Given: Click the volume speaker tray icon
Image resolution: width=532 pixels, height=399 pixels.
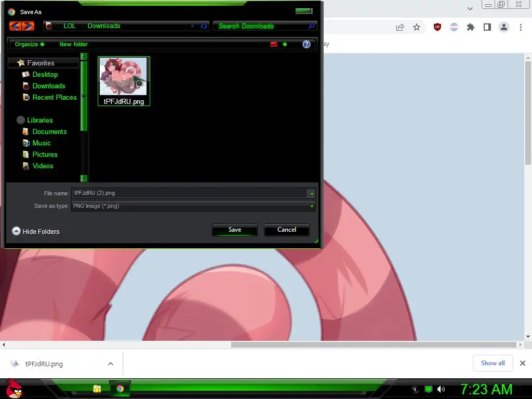Looking at the screenshot, I should (x=441, y=389).
